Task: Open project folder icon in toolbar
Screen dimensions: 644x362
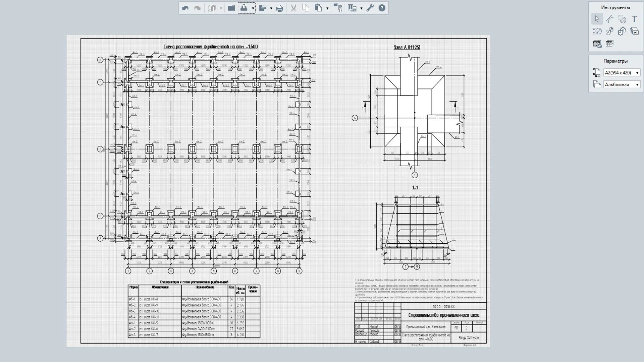Action: click(x=231, y=8)
